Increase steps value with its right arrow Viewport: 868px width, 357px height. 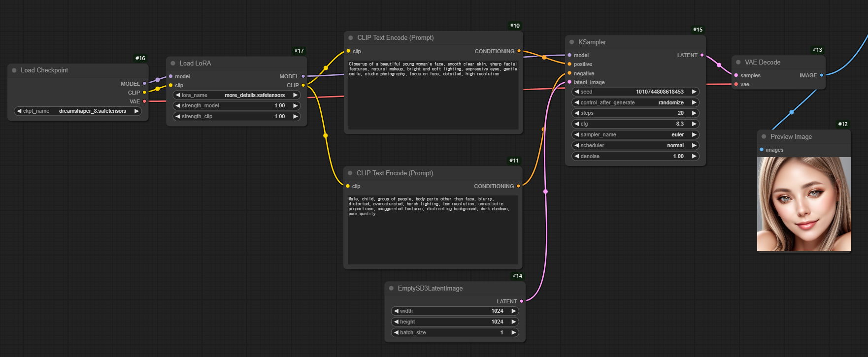[694, 113]
